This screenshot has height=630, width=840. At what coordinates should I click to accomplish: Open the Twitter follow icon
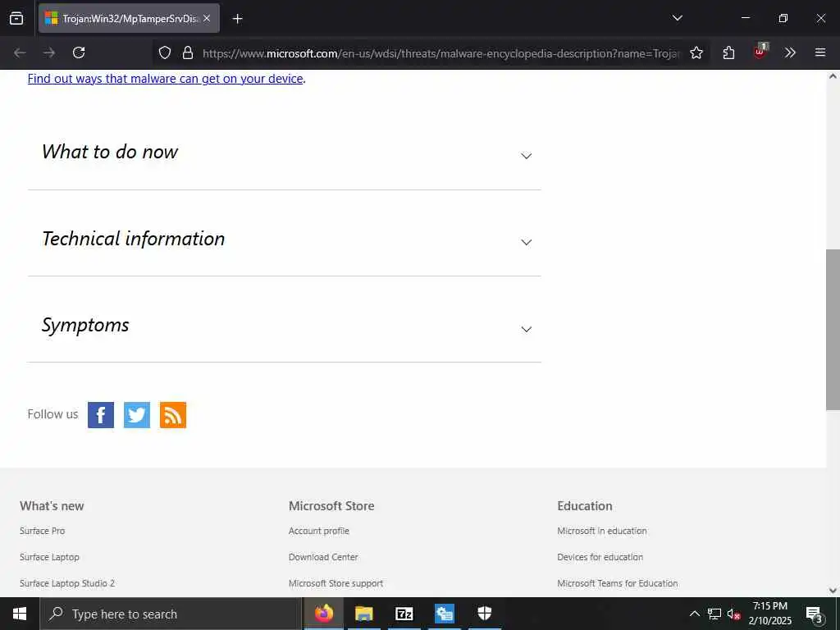[x=137, y=414]
